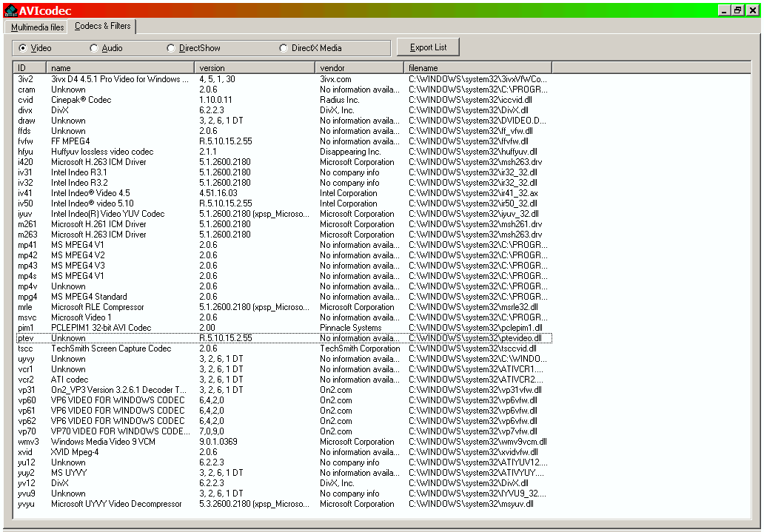
Task: Click the Intel Indeo R3.2 entry
Action: coord(79,183)
